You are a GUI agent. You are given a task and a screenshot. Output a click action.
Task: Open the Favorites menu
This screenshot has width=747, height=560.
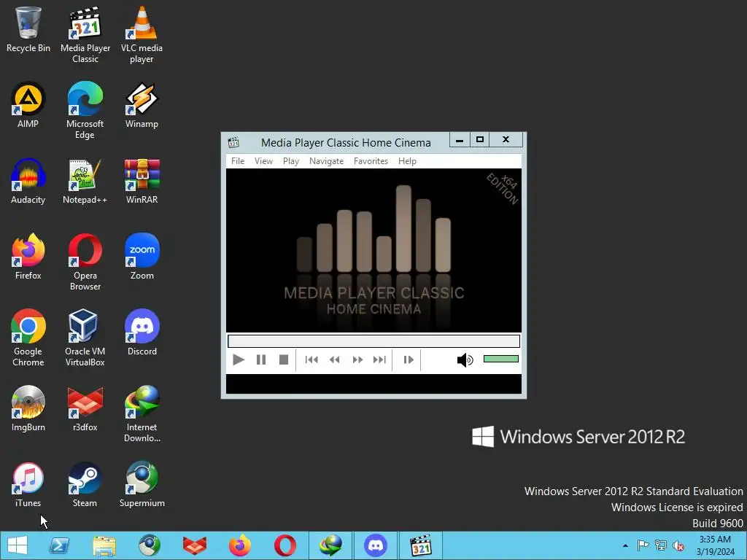click(371, 161)
